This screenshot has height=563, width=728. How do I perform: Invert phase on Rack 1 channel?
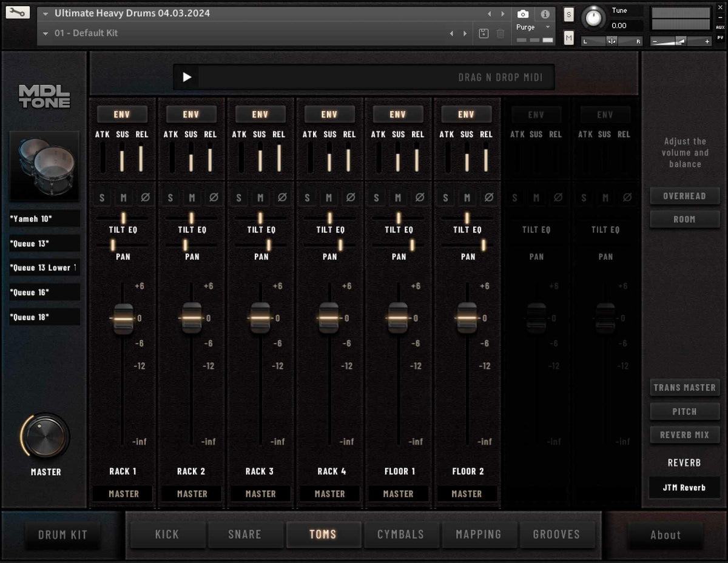coord(145,198)
